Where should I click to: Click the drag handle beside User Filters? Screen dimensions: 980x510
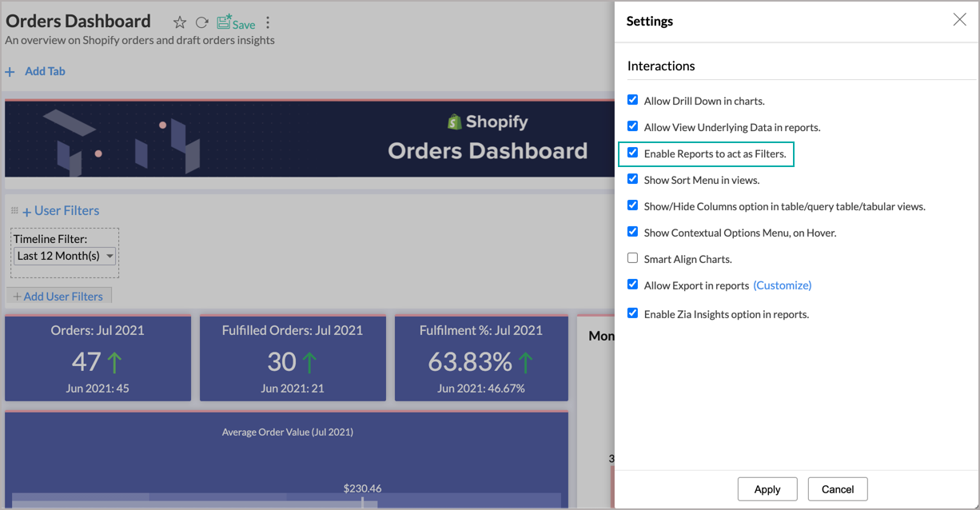pos(14,211)
